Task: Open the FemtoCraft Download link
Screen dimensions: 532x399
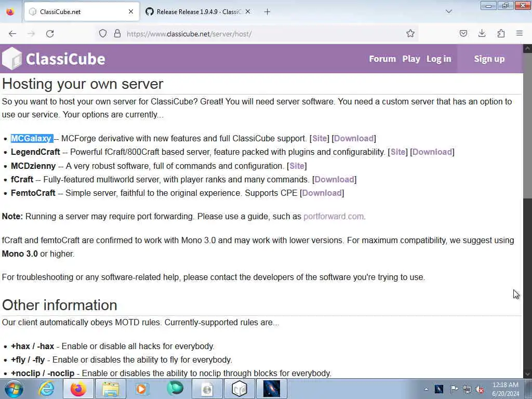Action: 322,193
